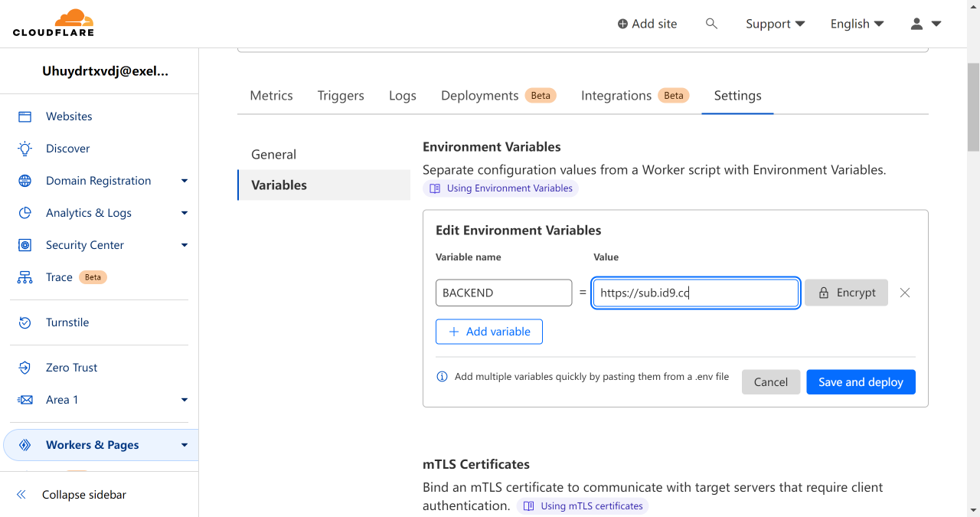Open Discover in the sidebar
980x517 pixels.
point(67,149)
